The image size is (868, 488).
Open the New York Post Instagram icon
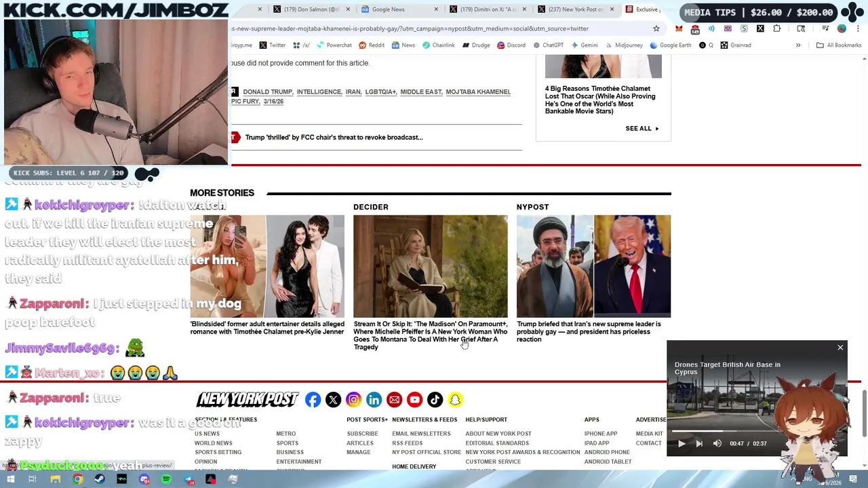tap(353, 400)
